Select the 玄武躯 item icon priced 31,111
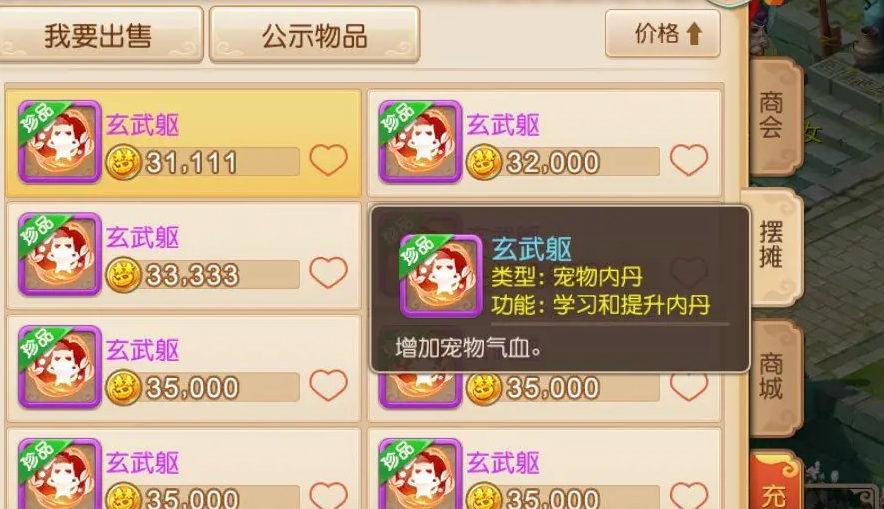Viewport: 884px width, 509px height. pos(60,141)
